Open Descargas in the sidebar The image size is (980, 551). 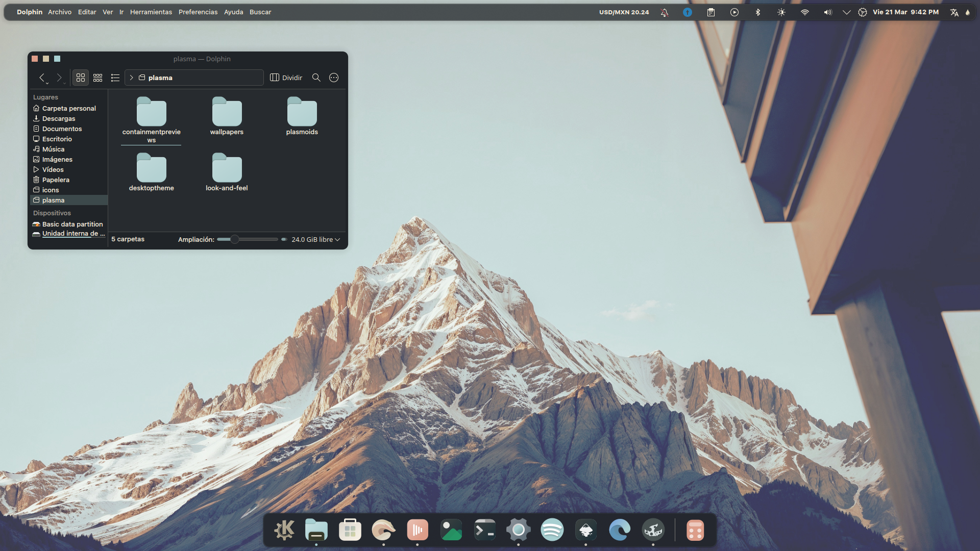click(68, 118)
